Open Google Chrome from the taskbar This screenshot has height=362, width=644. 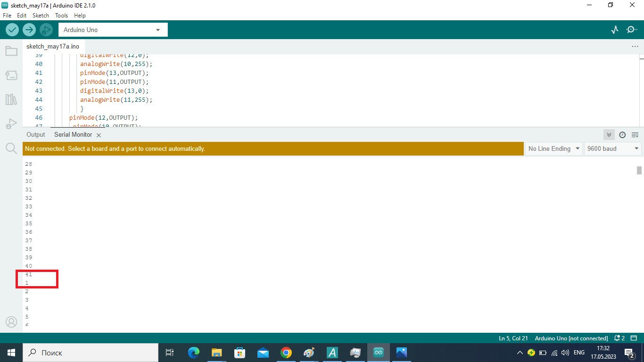tap(286, 353)
